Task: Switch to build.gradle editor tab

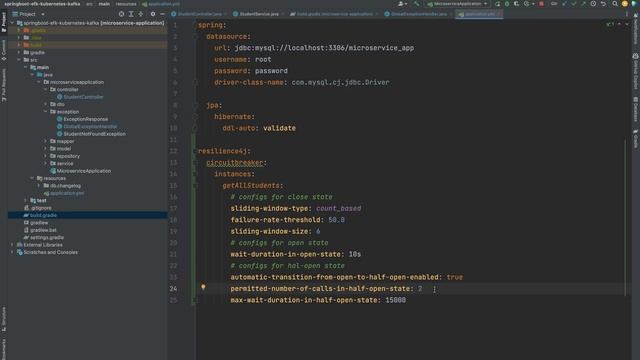Action: pyautogui.click(x=334, y=14)
